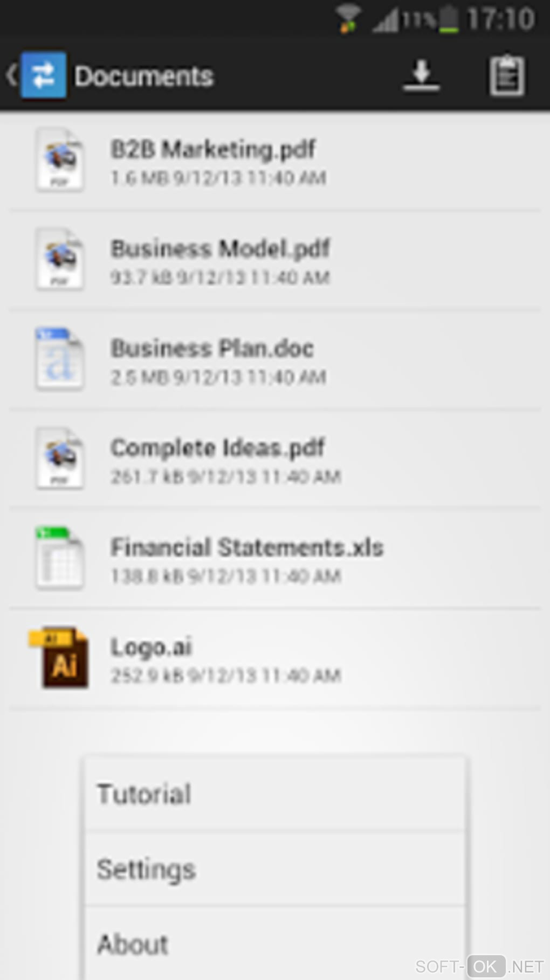Tap the Documents title in header

point(144,76)
